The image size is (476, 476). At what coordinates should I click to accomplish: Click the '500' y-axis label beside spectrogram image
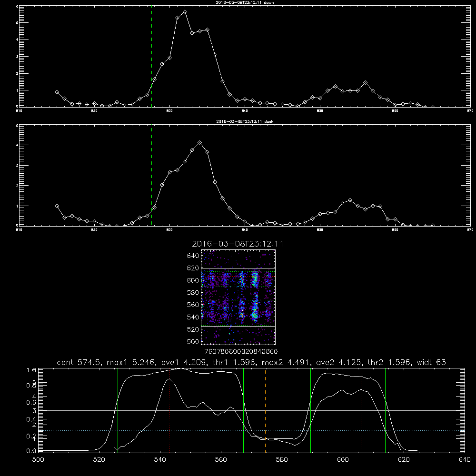click(x=193, y=341)
